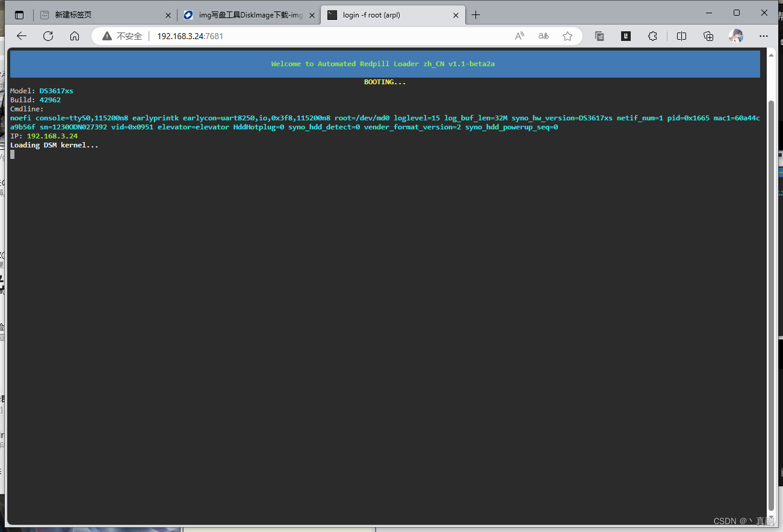Open the extensions puzzle menu
The height and width of the screenshot is (532, 783).
(652, 36)
